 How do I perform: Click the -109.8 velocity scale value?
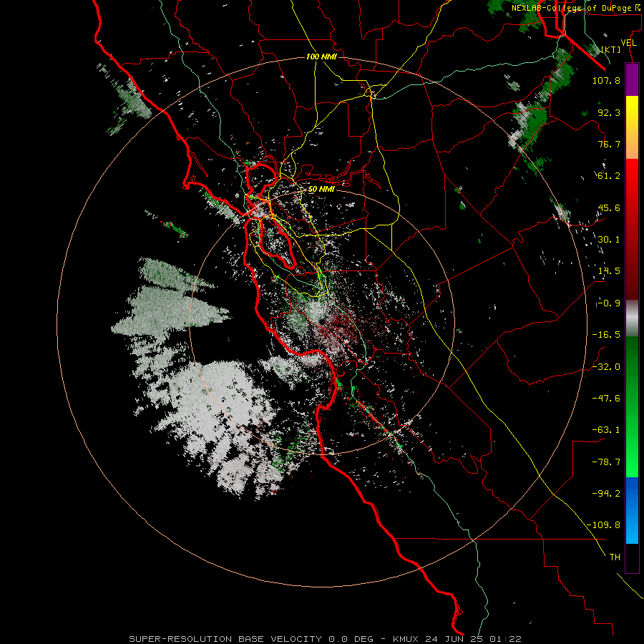point(603,525)
